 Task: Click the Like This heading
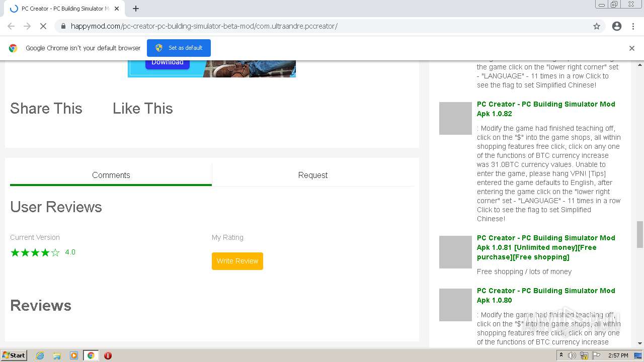143,109
